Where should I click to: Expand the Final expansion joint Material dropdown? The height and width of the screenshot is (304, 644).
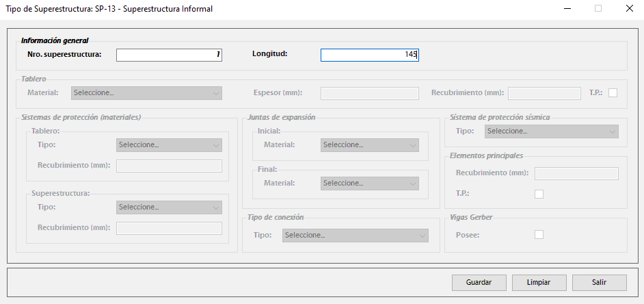tap(369, 183)
